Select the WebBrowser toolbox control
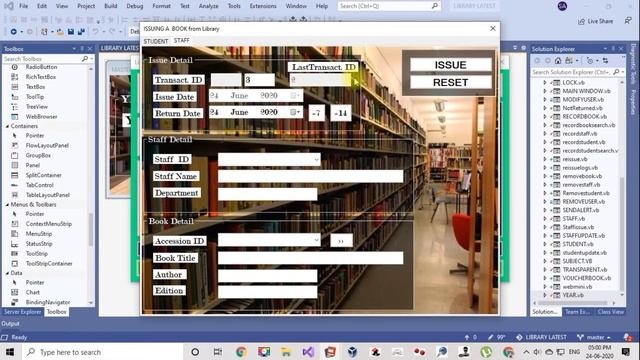 (41, 116)
